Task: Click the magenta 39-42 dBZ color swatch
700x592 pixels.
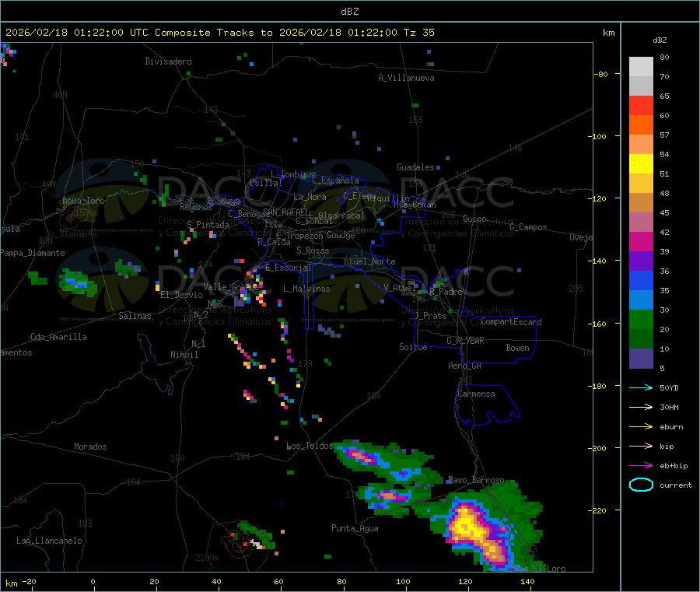Action: 641,241
